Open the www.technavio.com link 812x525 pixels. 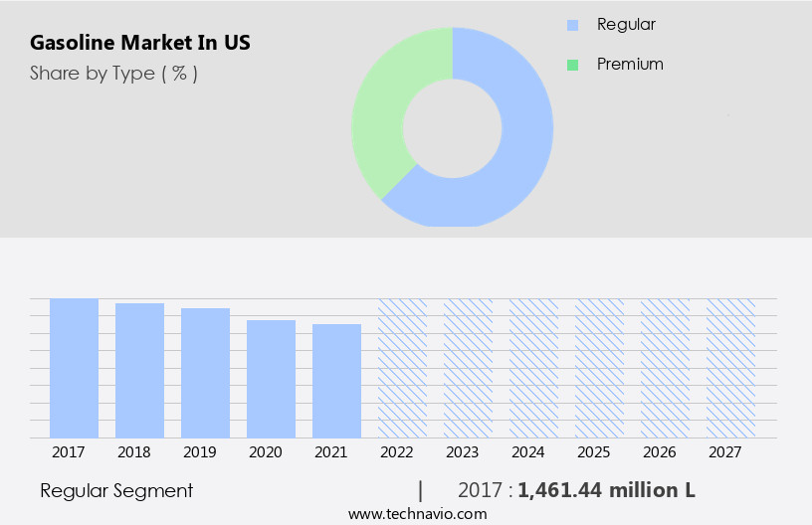[x=417, y=513]
